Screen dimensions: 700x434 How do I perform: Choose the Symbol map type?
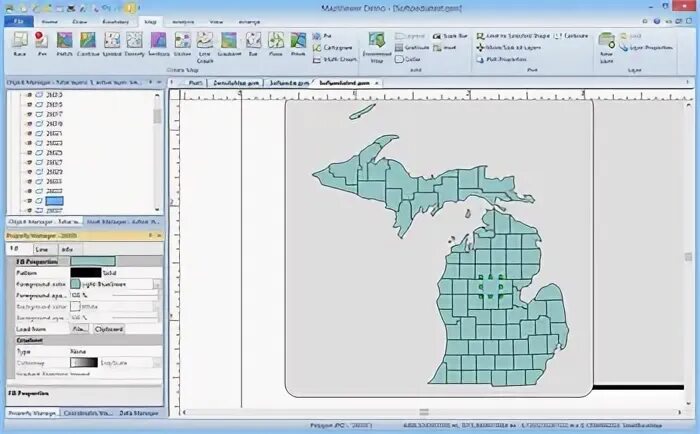pos(112,44)
